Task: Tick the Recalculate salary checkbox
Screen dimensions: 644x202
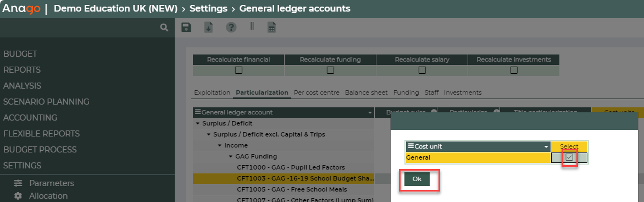Action: coord(422,70)
